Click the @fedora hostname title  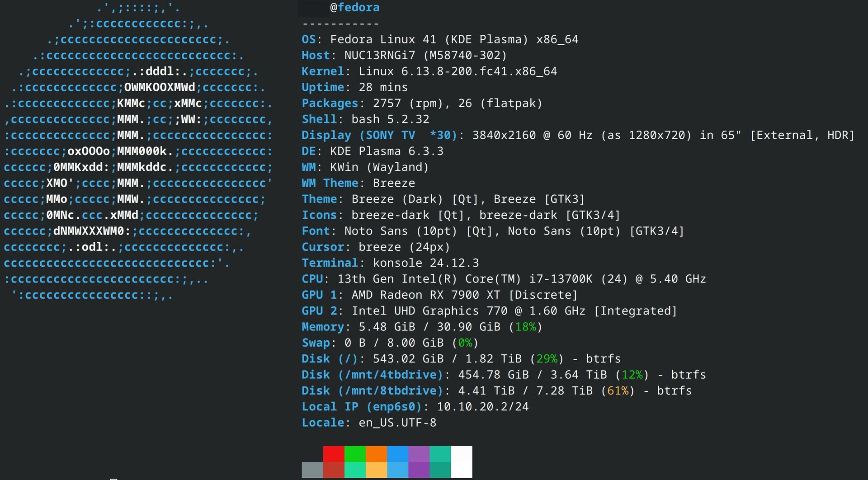pyautogui.click(x=354, y=8)
